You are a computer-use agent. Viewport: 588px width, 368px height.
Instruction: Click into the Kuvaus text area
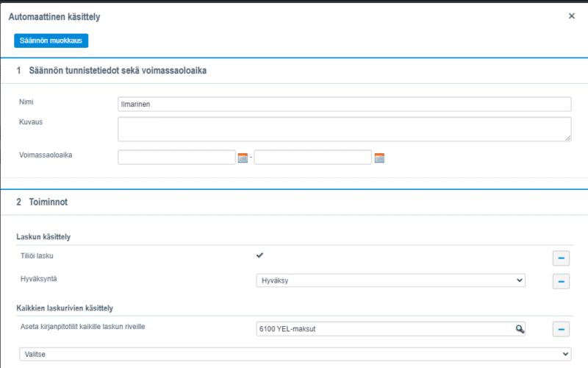pos(344,128)
